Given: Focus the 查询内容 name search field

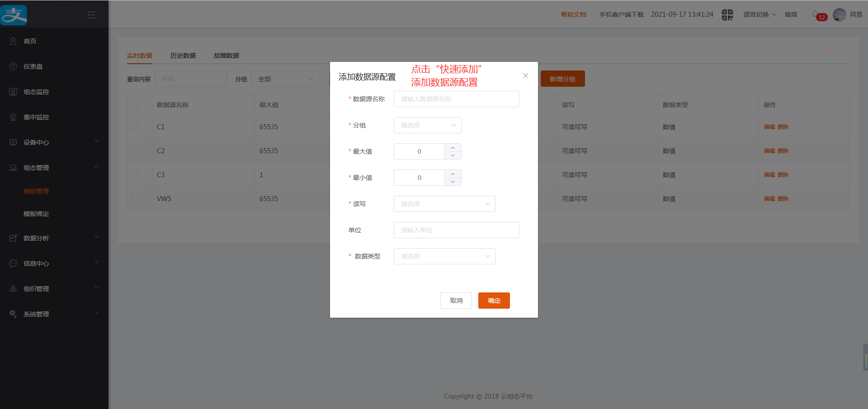Looking at the screenshot, I should point(190,79).
